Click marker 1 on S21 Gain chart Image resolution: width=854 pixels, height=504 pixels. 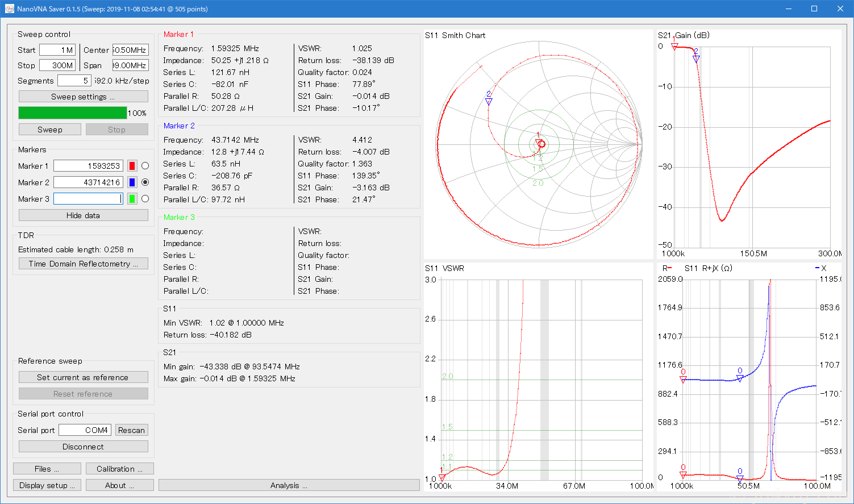(674, 46)
